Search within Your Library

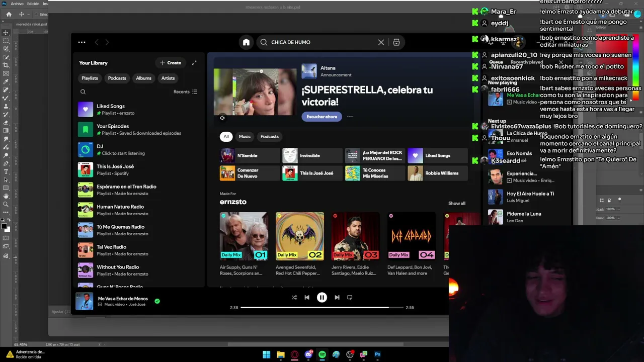coord(83,92)
